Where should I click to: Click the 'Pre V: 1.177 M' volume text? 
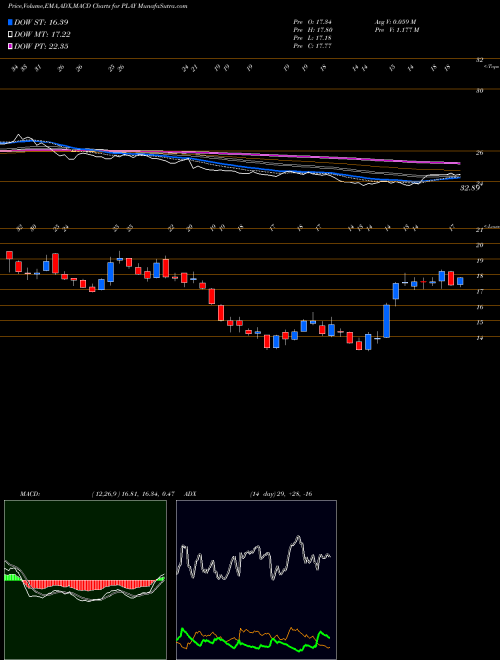[396, 30]
